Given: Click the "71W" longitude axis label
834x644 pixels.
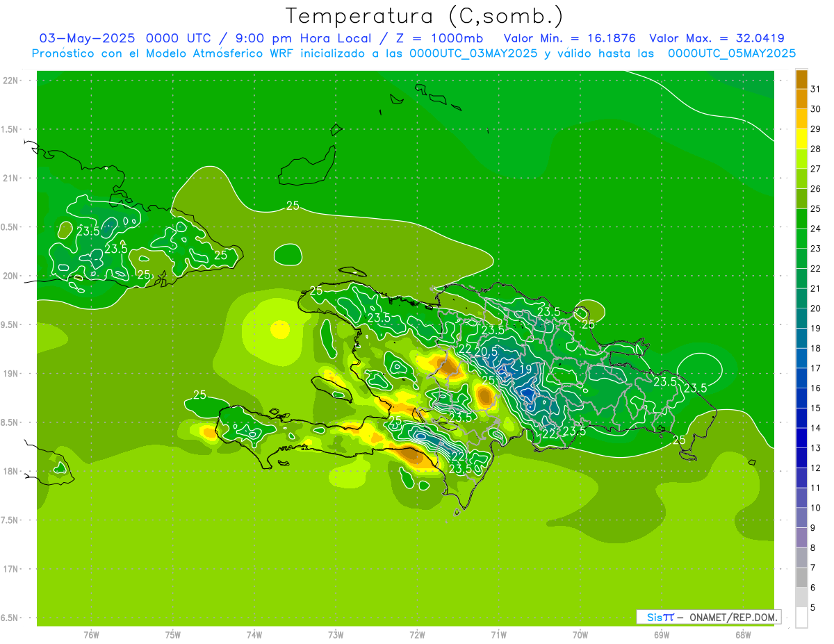Looking at the screenshot, I should pos(498,634).
